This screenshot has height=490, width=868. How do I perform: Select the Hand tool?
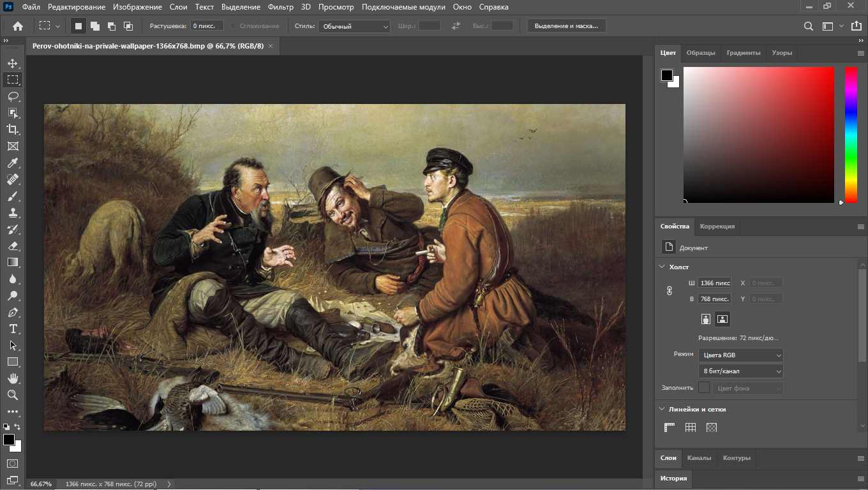[x=13, y=378]
